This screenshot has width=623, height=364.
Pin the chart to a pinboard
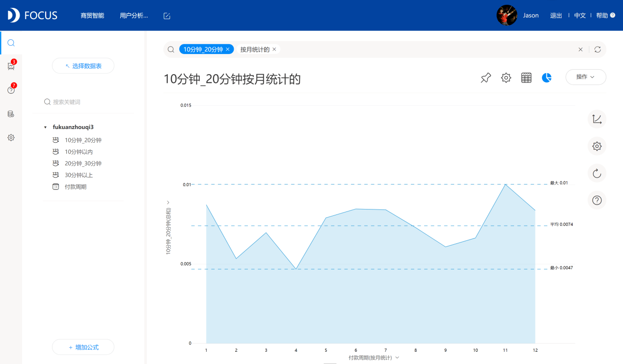[x=485, y=78]
